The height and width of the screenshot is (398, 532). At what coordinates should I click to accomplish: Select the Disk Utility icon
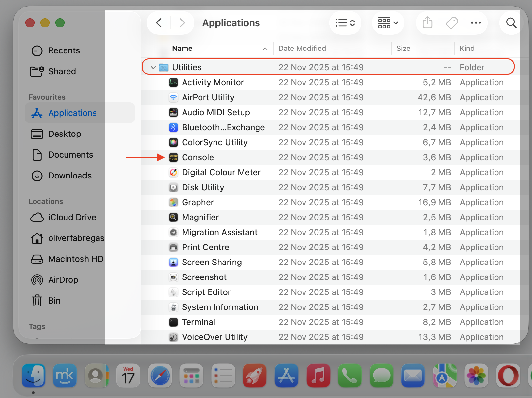pos(173,187)
